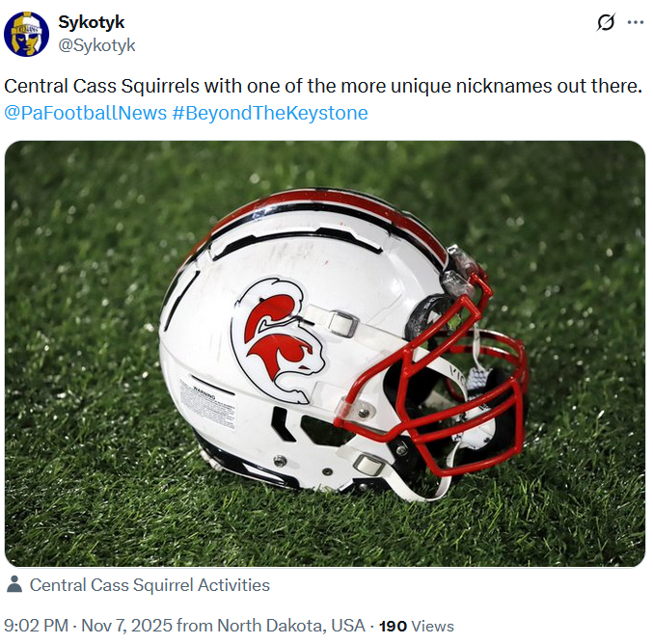Open the @Sykotyk handle link
The height and width of the screenshot is (644, 653).
click(97, 45)
